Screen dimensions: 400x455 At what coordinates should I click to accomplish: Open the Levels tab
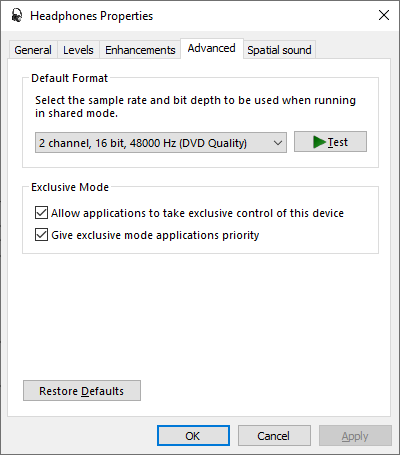(x=78, y=50)
